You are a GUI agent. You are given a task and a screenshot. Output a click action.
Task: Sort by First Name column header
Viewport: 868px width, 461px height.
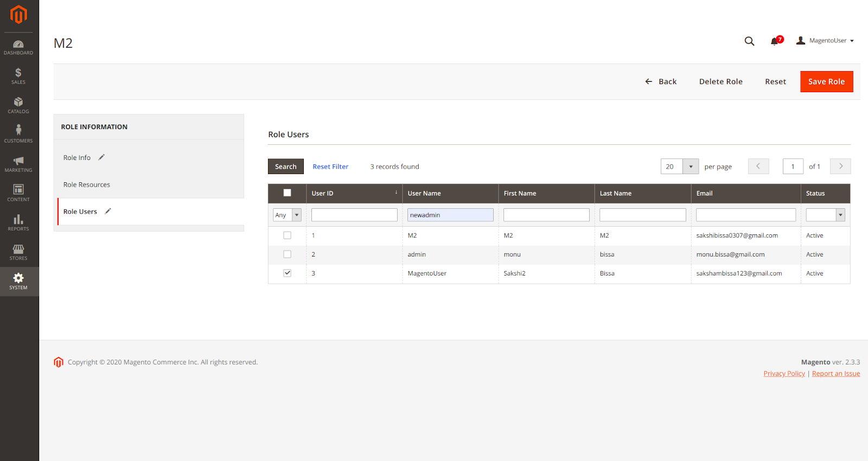click(x=546, y=193)
